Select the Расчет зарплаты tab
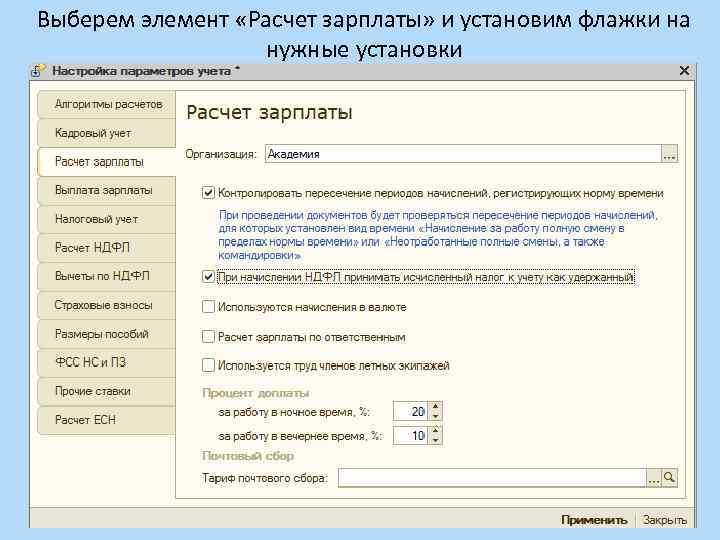The height and width of the screenshot is (540, 720). point(107,162)
